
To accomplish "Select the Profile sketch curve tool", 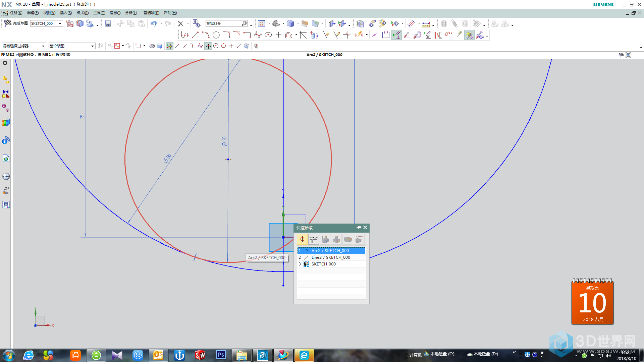I will 184,35.
